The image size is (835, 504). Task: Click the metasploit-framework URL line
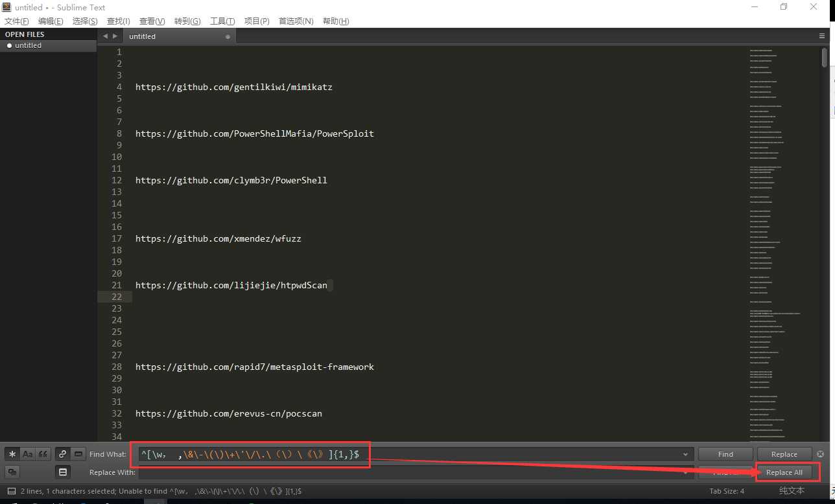255,367
